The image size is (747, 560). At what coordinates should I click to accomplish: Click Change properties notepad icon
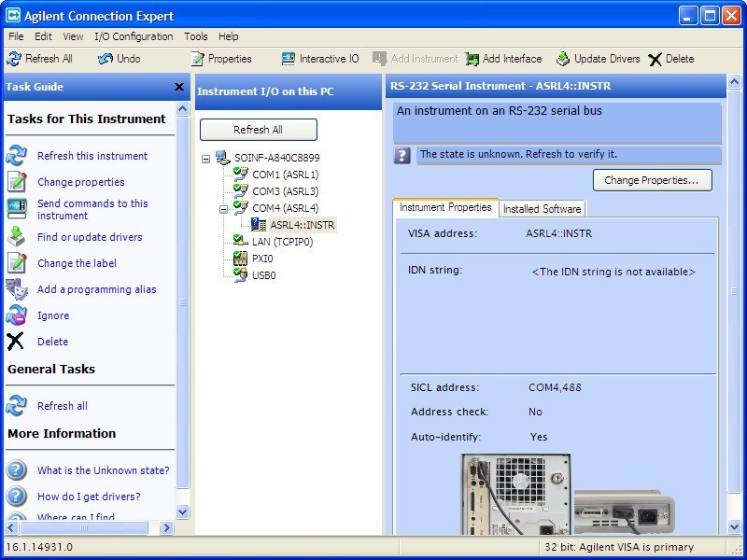pos(16,182)
